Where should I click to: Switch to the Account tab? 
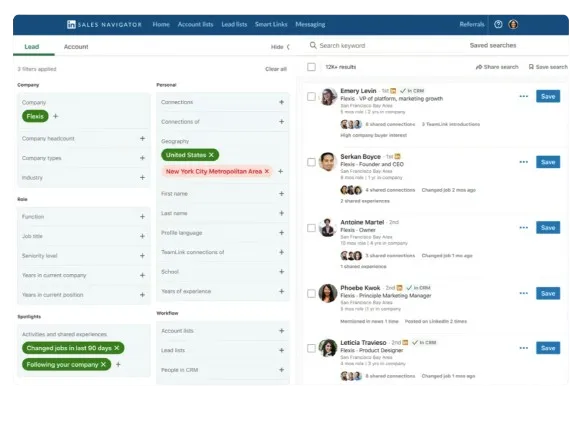click(x=76, y=47)
